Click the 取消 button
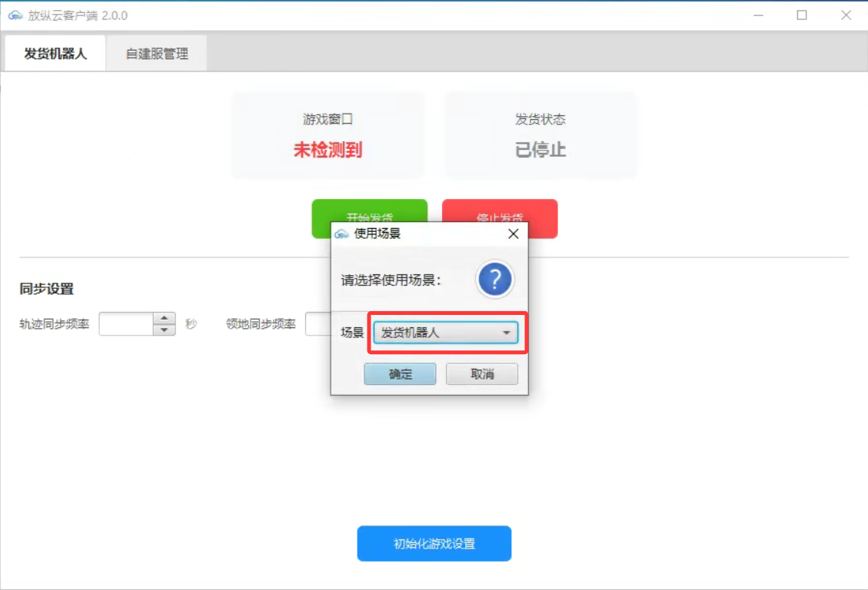 (481, 374)
